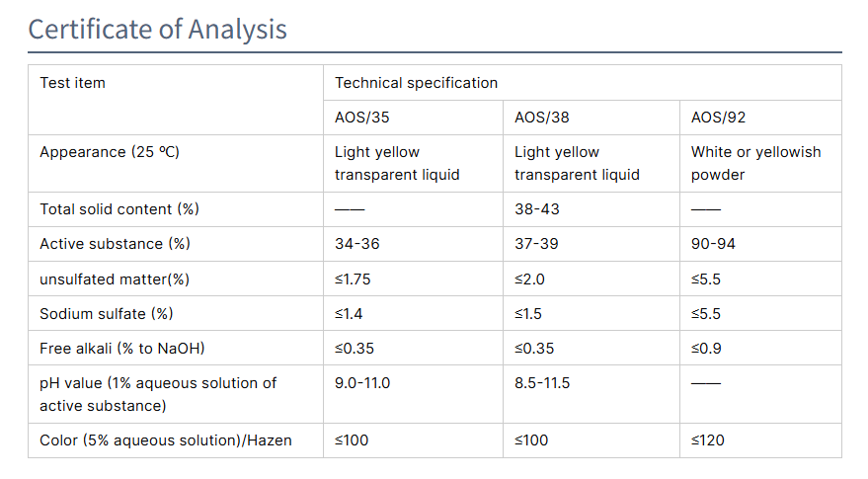The height and width of the screenshot is (479, 868).
Task: Click White or yellowish powder cell
Action: point(755,163)
